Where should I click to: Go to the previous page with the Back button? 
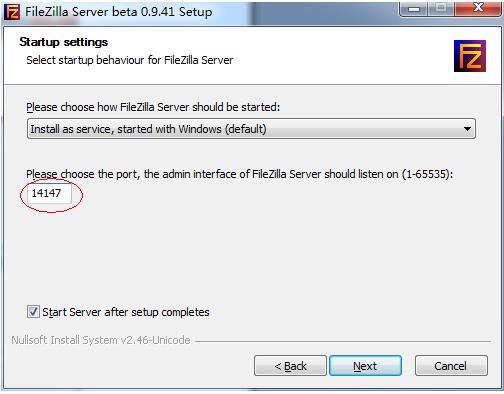click(290, 366)
